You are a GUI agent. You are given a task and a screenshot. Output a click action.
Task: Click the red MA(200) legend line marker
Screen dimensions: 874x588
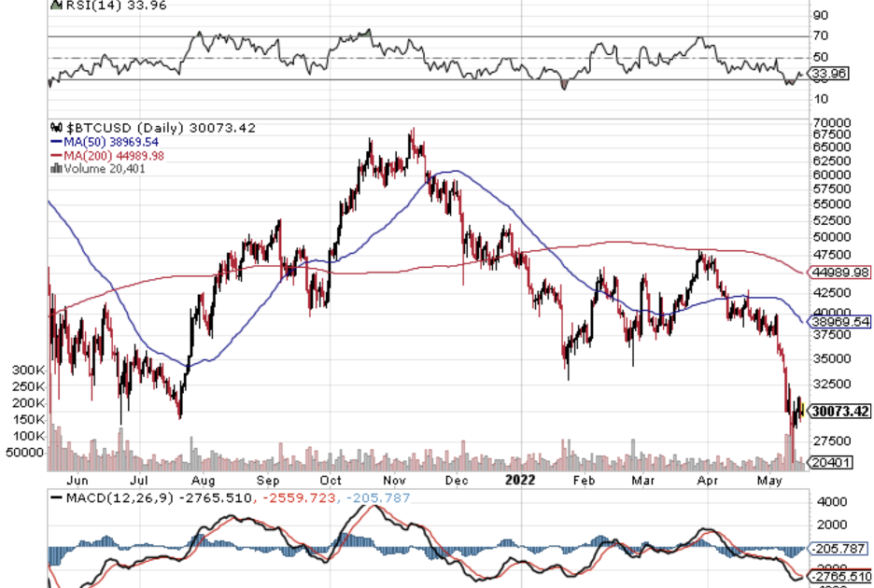[x=55, y=155]
